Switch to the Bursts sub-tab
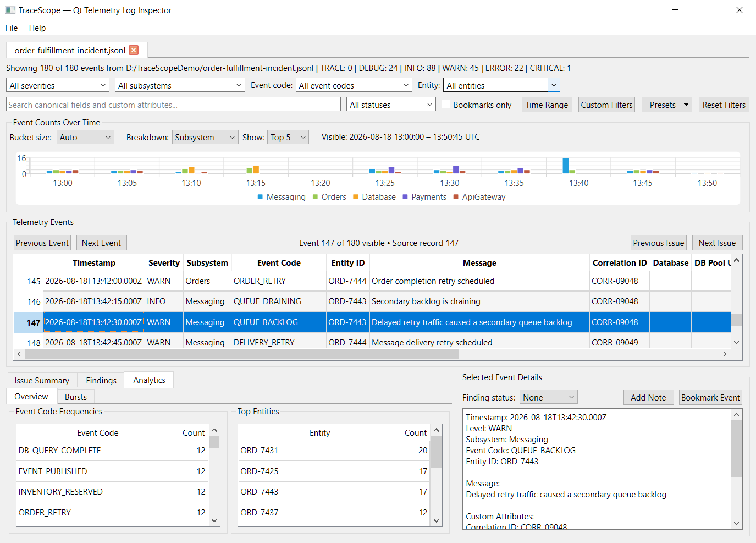The image size is (756, 543). (76, 397)
